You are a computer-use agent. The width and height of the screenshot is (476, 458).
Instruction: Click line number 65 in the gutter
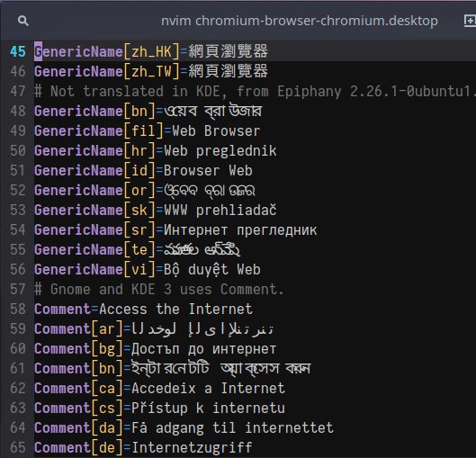coord(18,448)
